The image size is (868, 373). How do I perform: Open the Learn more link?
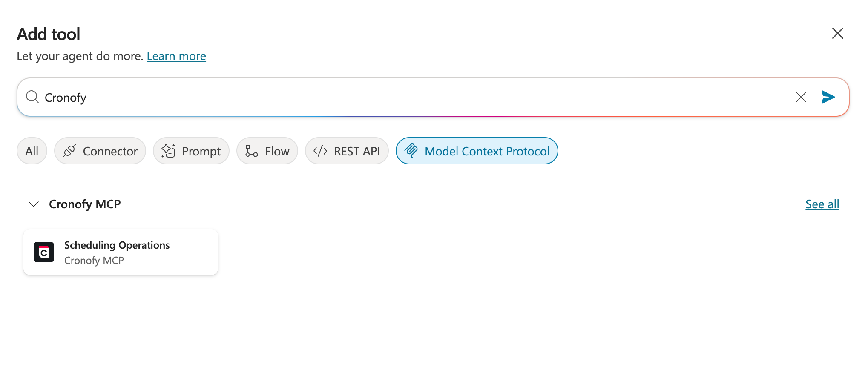tap(176, 56)
